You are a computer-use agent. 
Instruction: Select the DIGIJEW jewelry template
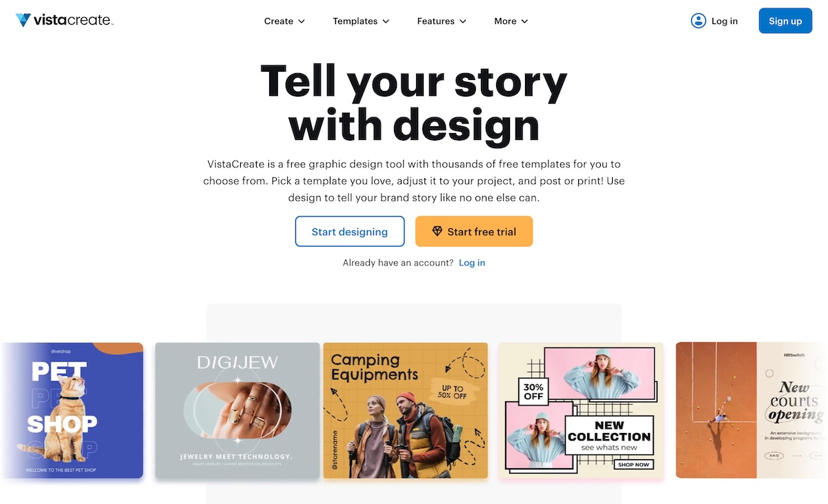coord(237,411)
